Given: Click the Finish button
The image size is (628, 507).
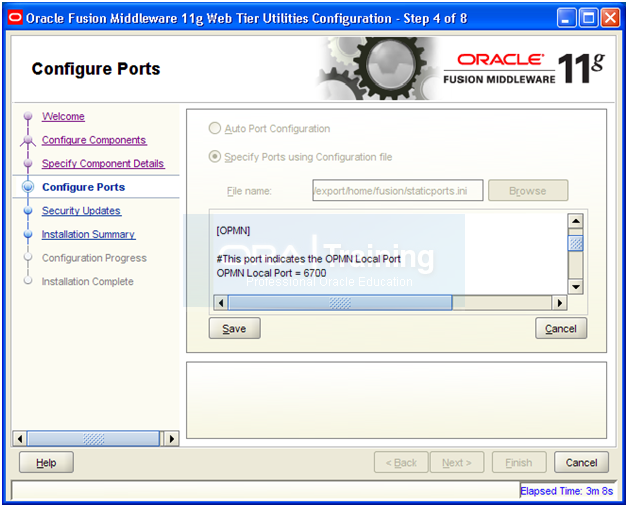Looking at the screenshot, I should click(519, 463).
